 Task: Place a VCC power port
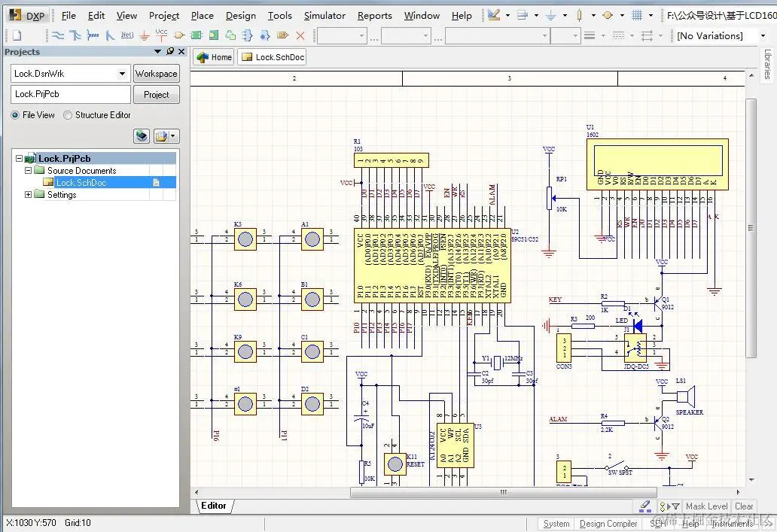pos(161,35)
